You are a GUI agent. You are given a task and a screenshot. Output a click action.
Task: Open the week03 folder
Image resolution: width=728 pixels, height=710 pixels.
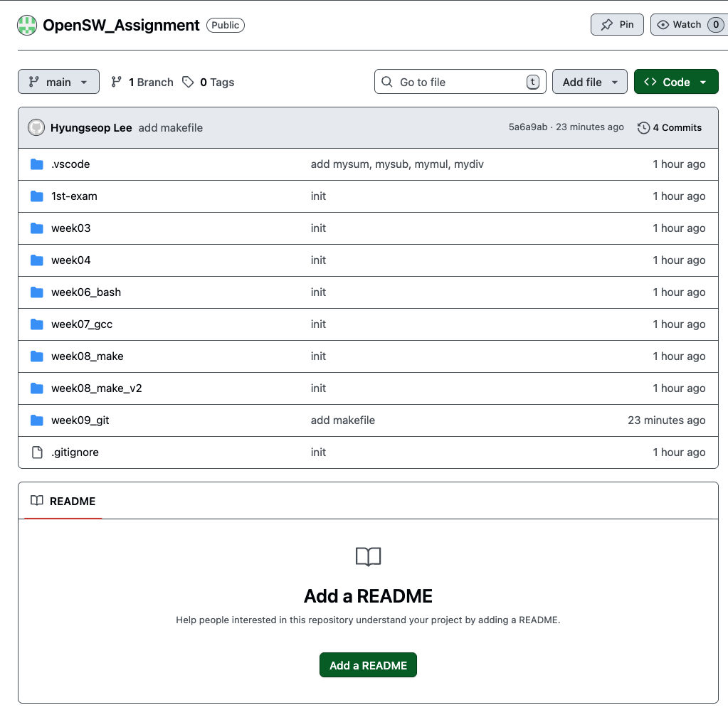coord(71,228)
